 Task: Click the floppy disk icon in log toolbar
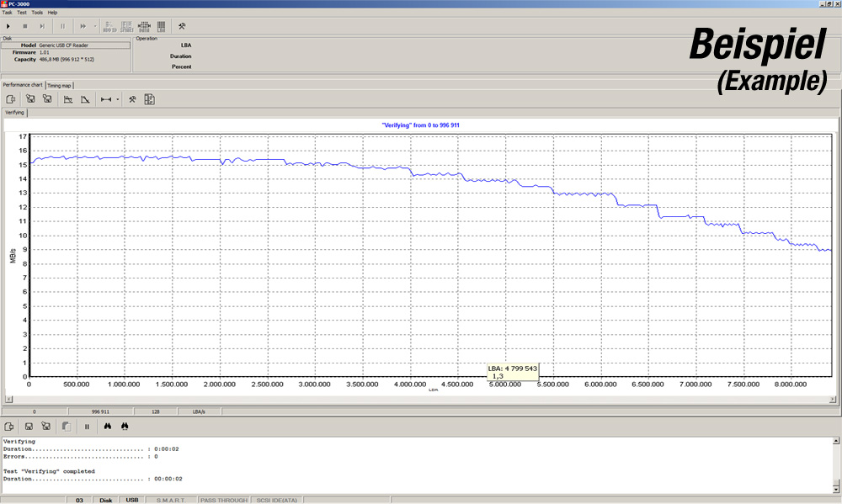pos(28,427)
